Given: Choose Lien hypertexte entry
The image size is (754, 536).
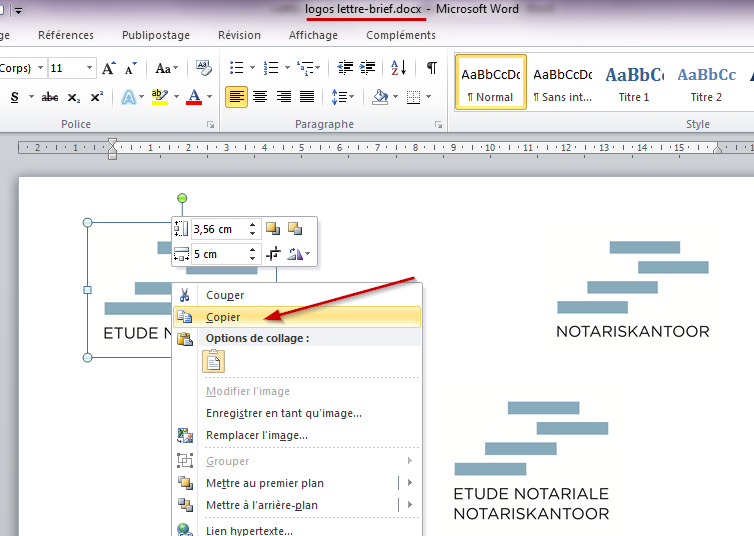Looking at the screenshot, I should (x=297, y=530).
